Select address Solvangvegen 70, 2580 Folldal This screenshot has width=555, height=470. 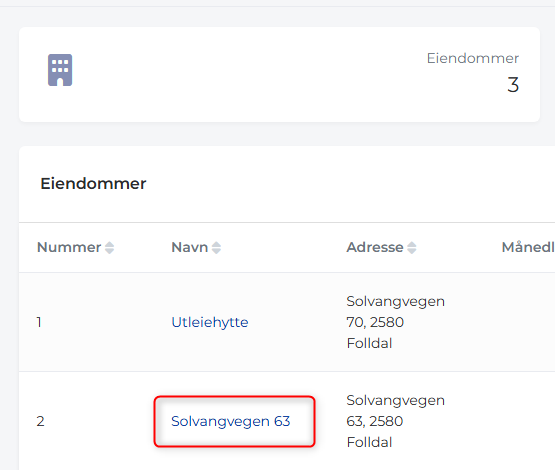395,322
